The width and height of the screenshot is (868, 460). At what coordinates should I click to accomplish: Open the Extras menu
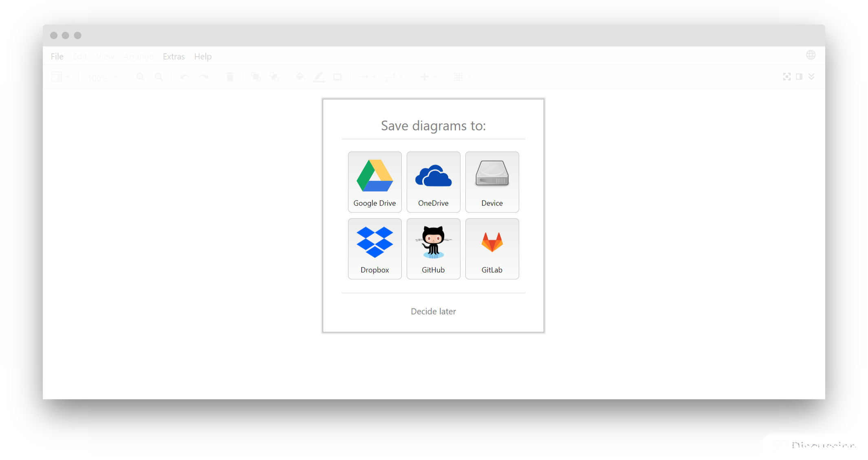(174, 56)
